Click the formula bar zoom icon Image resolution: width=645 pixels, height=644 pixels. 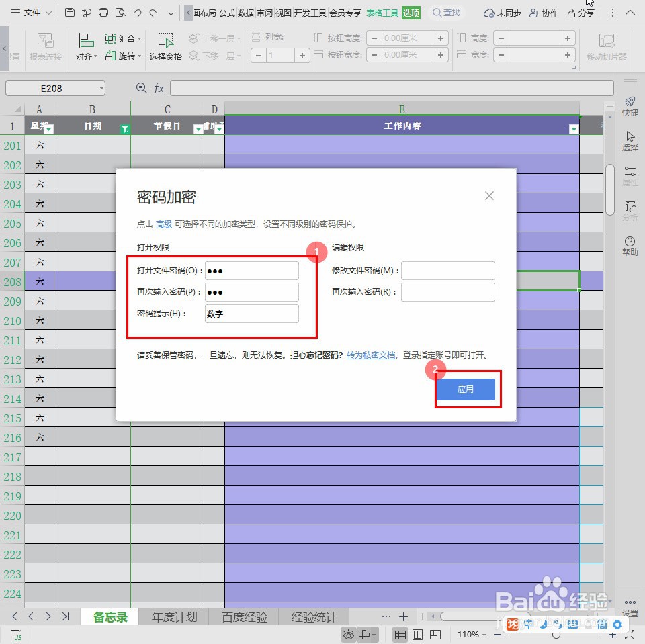click(142, 87)
